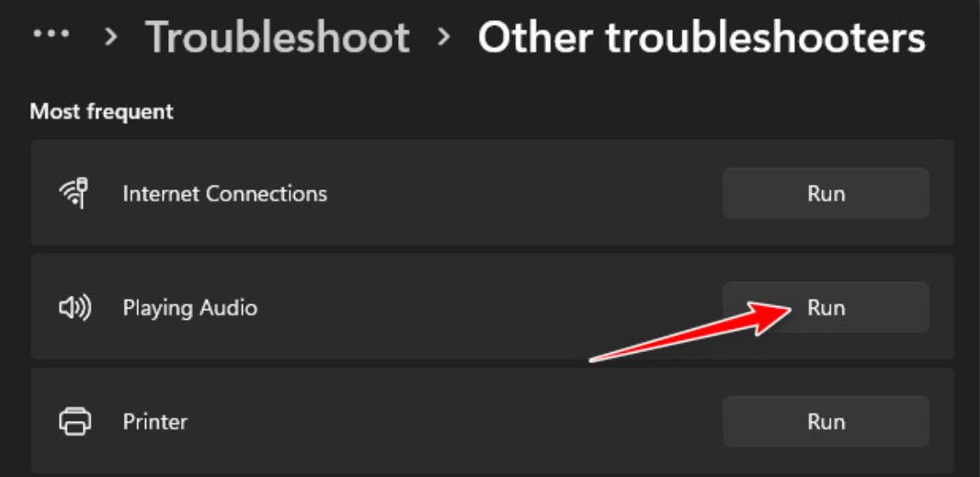Open the breadcrumb ellipsis overflow menu

[51, 34]
